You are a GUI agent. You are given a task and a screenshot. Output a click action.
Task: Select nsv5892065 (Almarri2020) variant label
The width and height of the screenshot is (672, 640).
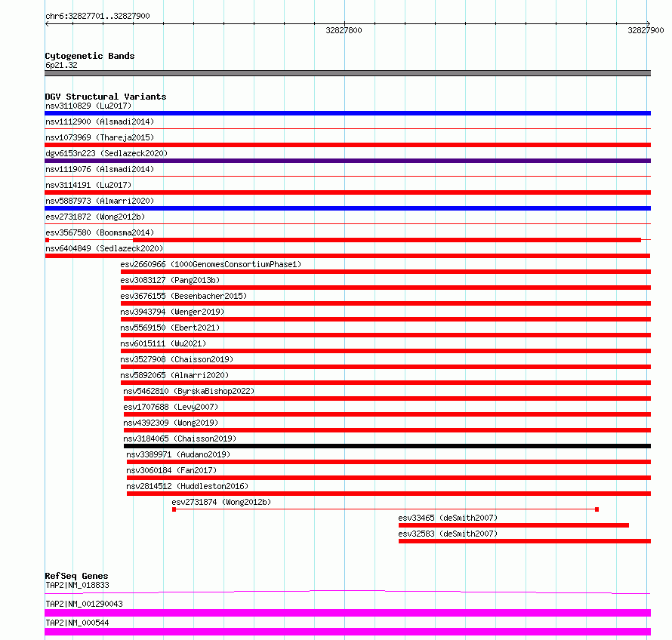[x=175, y=375]
